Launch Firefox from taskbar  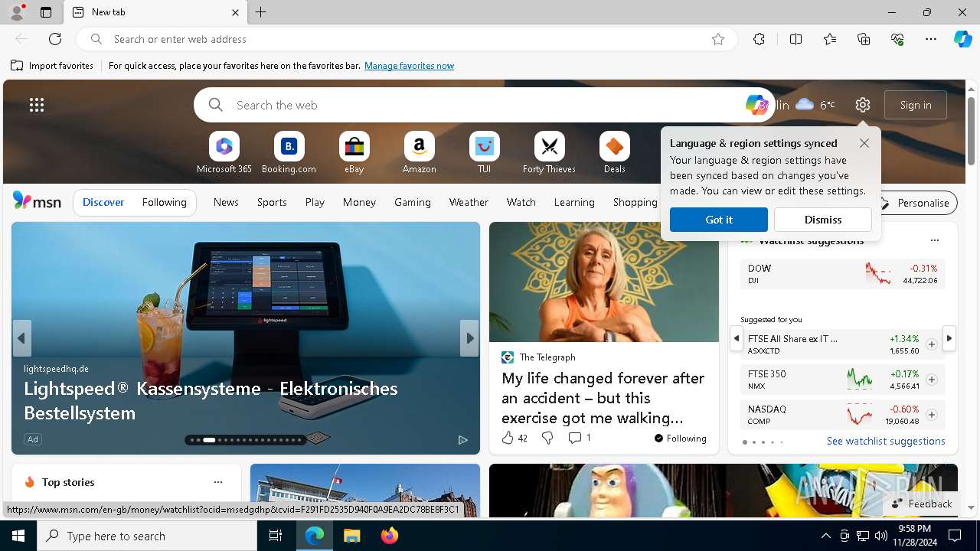pyautogui.click(x=389, y=536)
